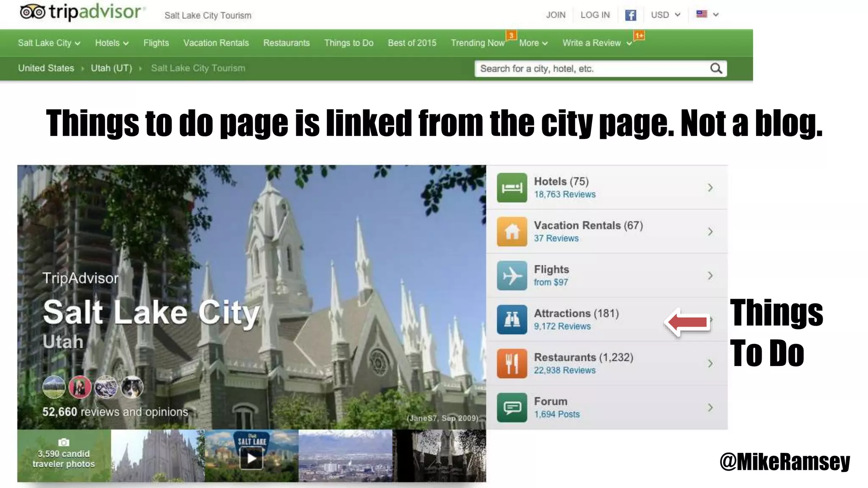
Task: Click the Write a Review badge
Action: click(639, 36)
